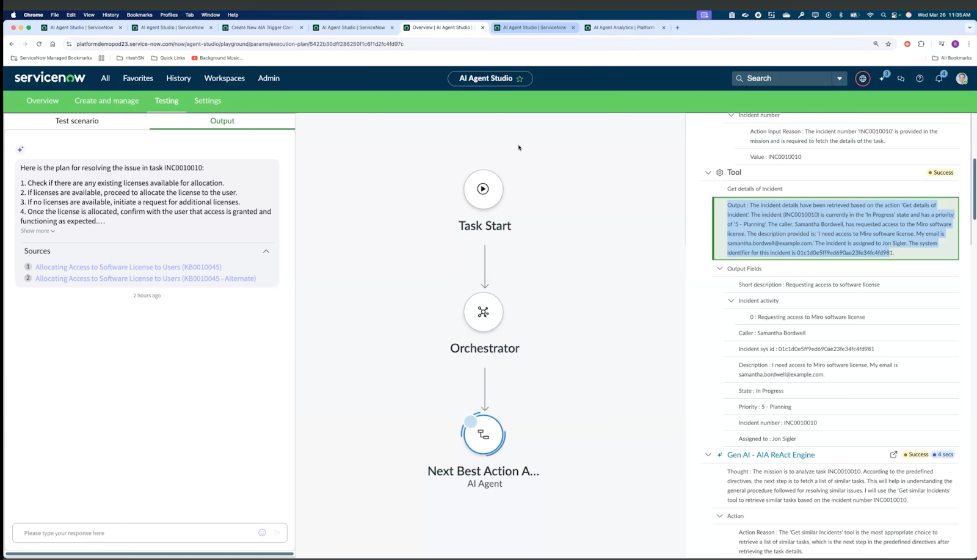Click the browser home icon
Screen dimensions: 977x560
click(x=53, y=44)
